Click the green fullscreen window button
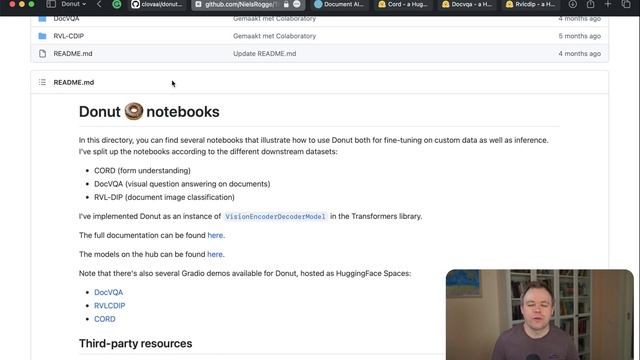The width and height of the screenshot is (640, 360). (31, 4)
